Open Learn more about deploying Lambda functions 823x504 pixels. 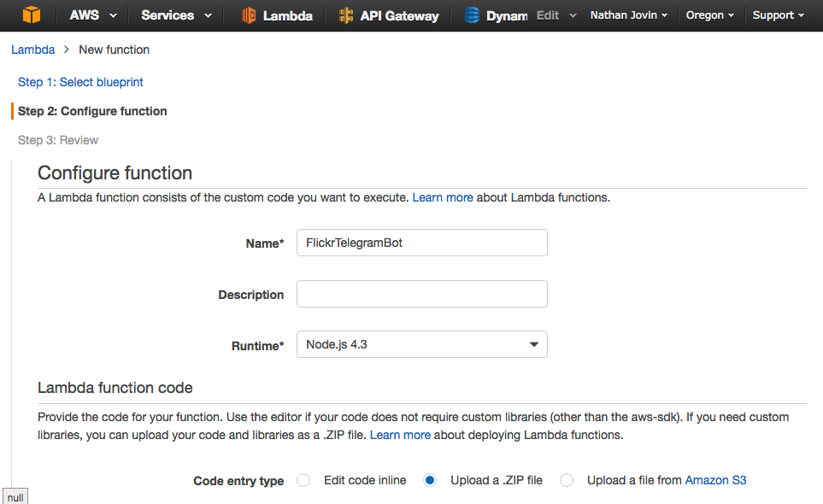(x=399, y=435)
